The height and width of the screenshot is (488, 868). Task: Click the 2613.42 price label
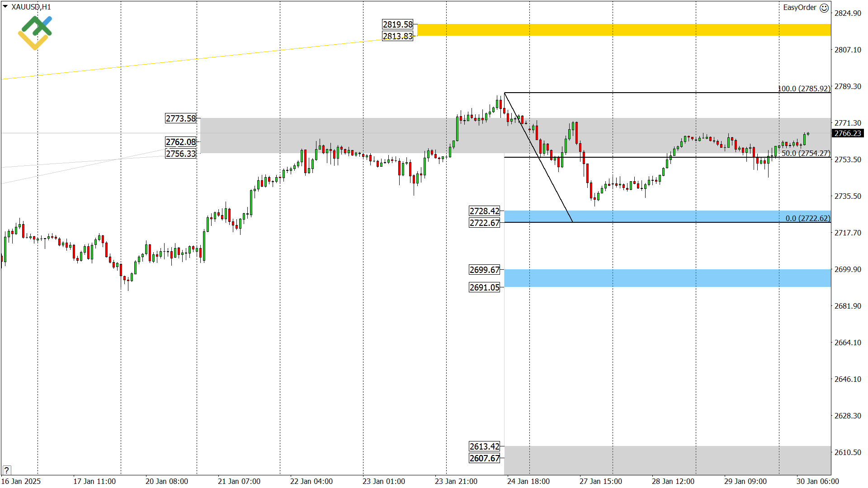[484, 446]
